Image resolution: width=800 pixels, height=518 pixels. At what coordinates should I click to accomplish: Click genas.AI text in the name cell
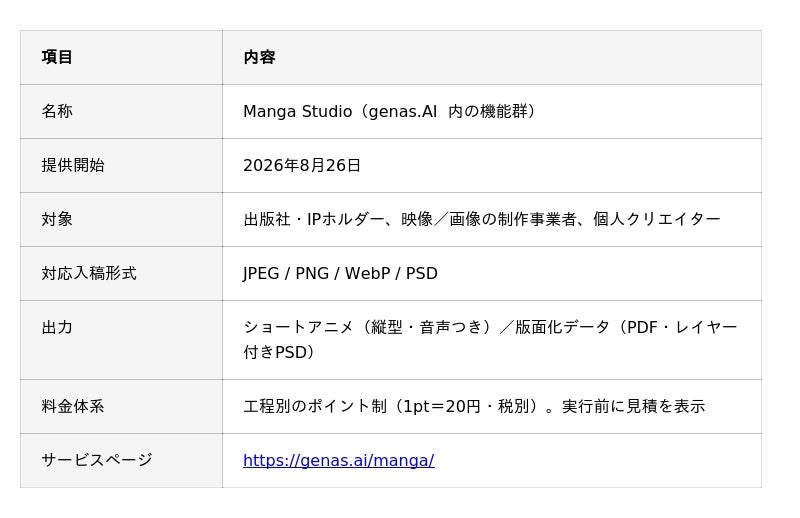403,111
